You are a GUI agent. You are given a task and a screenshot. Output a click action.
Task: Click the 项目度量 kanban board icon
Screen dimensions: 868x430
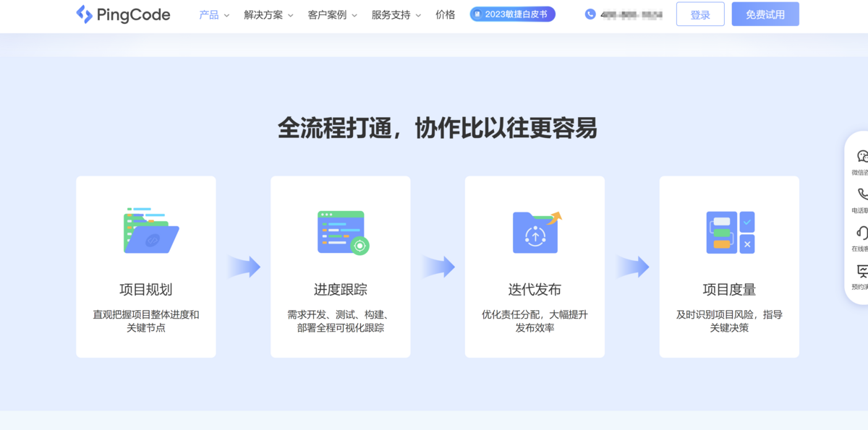(729, 233)
